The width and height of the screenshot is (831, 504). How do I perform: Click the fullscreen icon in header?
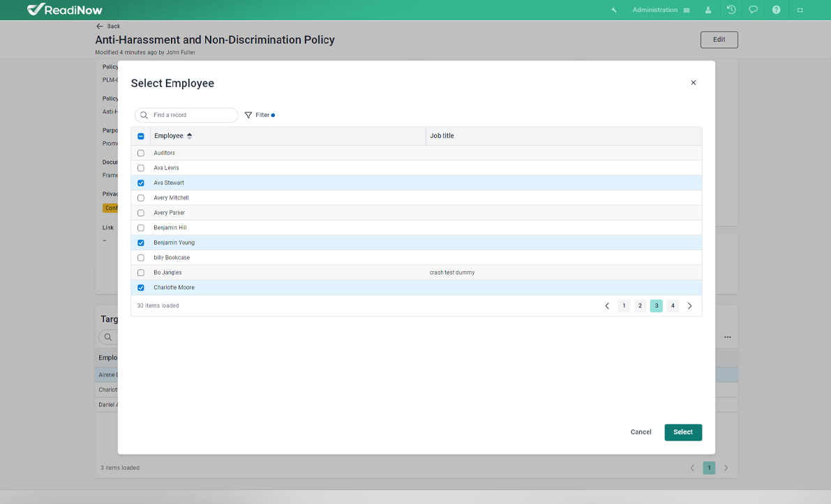800,10
